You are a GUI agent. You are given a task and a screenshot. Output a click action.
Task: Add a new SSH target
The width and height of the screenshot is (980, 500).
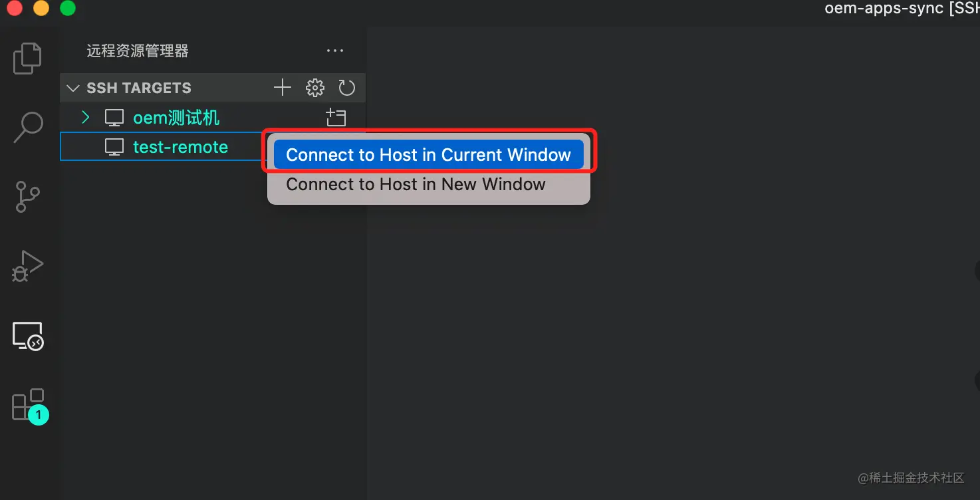283,88
